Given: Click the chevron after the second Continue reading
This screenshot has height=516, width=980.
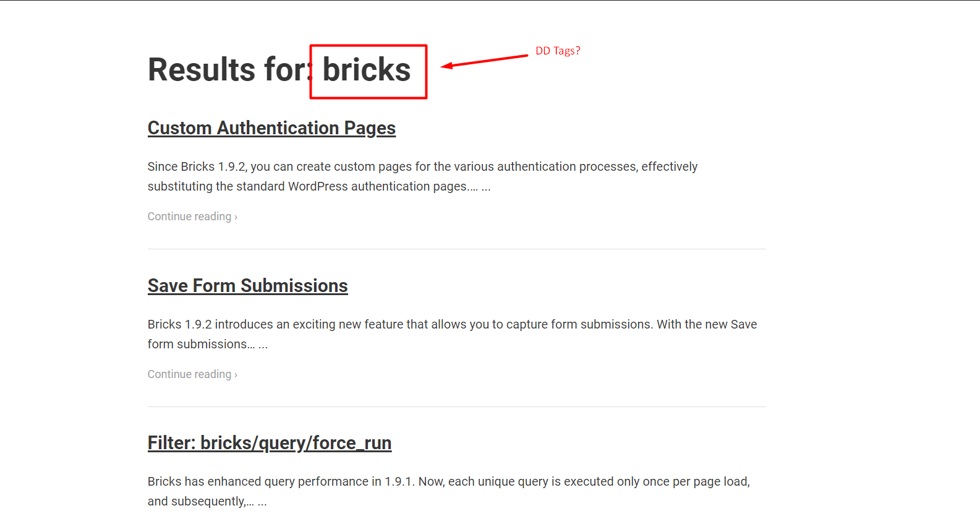Looking at the screenshot, I should coord(236,375).
